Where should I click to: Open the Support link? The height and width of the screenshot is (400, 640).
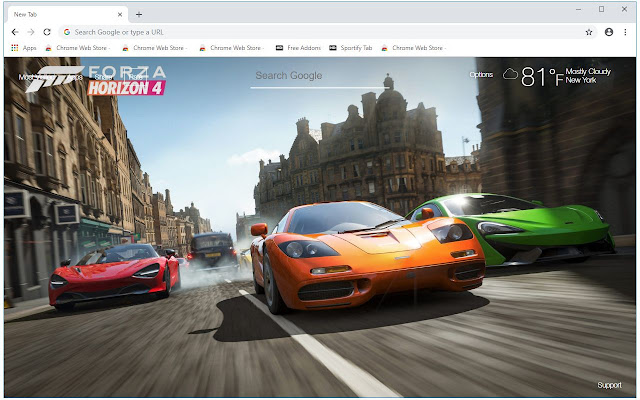tap(609, 385)
